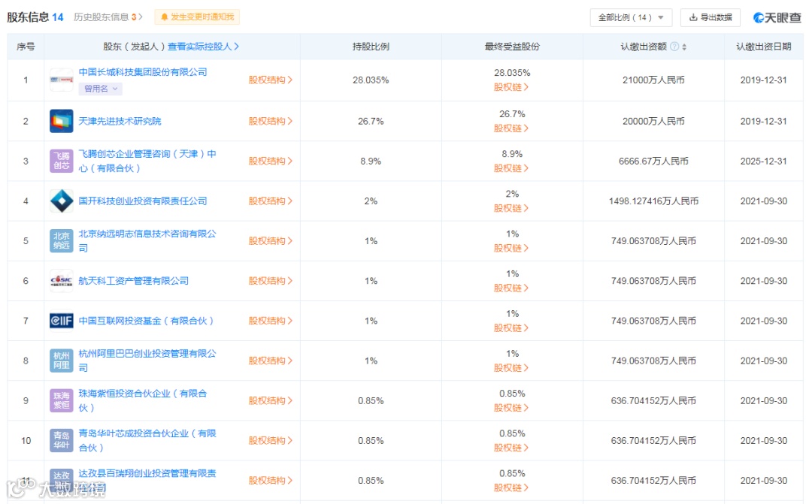Click the 导出数据 export button
812x504 pixels.
710,17
